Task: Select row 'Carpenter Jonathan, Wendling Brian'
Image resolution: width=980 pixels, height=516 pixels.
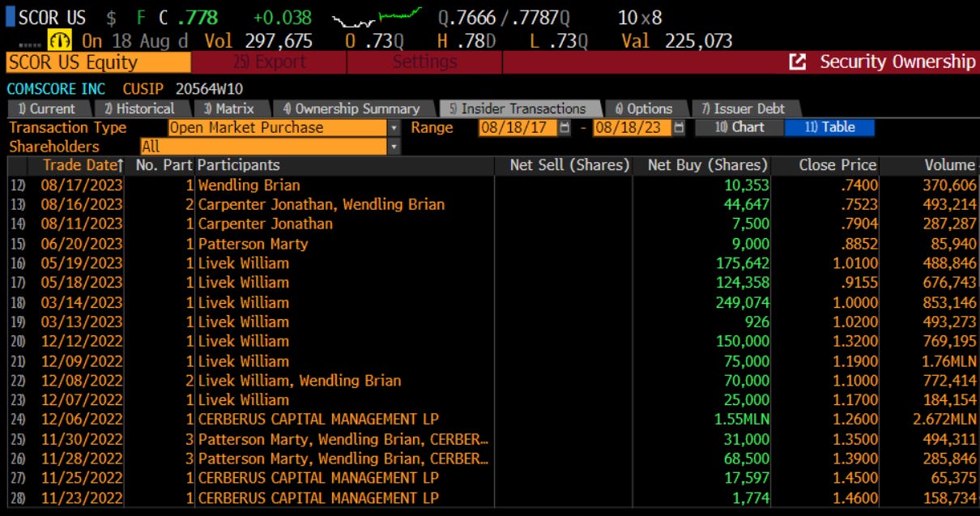Action: coord(492,204)
